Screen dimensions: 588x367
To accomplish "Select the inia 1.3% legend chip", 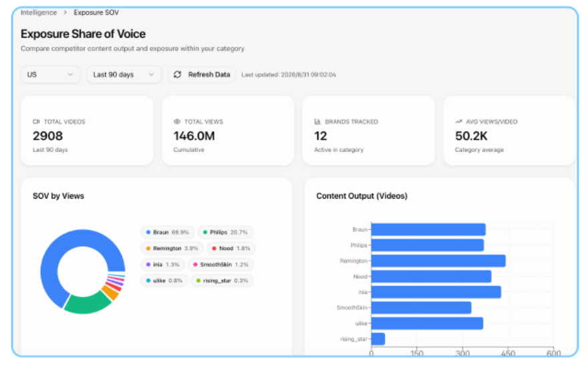I will coord(163,265).
